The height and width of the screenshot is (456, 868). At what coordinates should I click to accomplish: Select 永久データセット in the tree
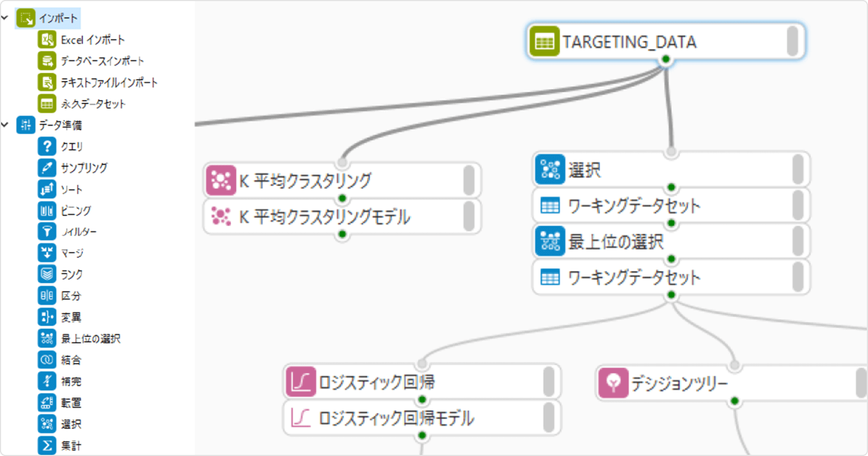(93, 104)
